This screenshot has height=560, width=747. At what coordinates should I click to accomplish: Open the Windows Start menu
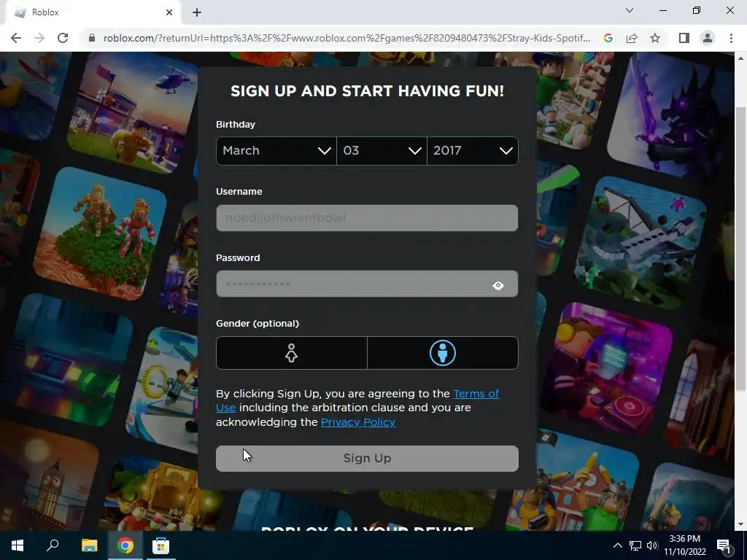[18, 545]
